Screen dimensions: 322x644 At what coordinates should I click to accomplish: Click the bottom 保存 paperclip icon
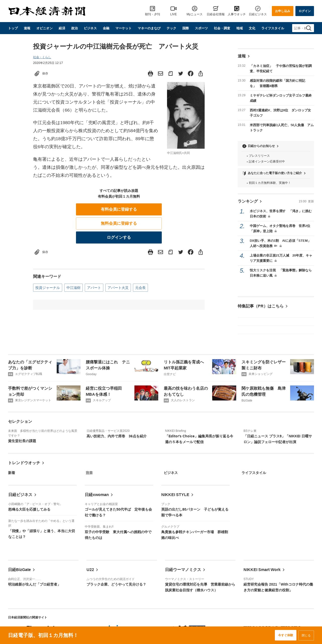(x=37, y=252)
